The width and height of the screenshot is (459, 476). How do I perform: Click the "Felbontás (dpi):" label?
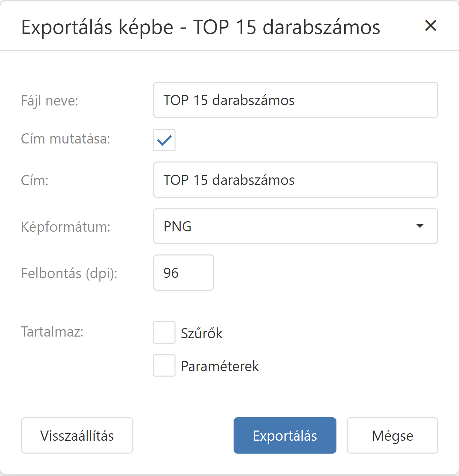click(69, 273)
